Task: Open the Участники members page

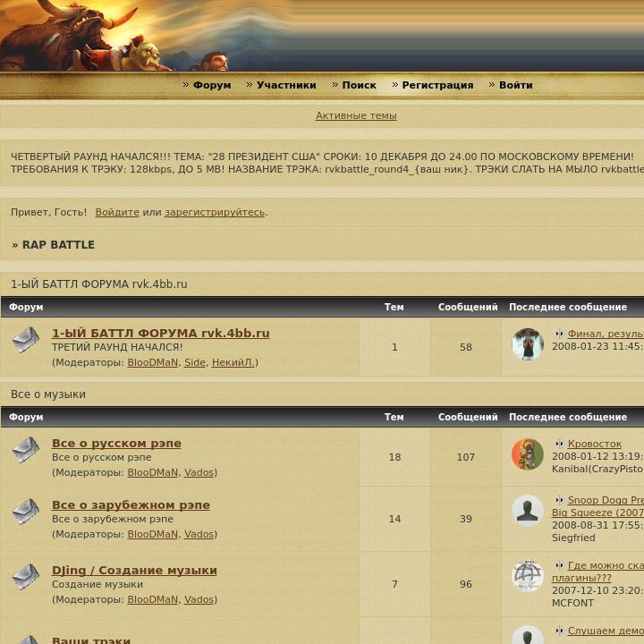Action: click(286, 85)
